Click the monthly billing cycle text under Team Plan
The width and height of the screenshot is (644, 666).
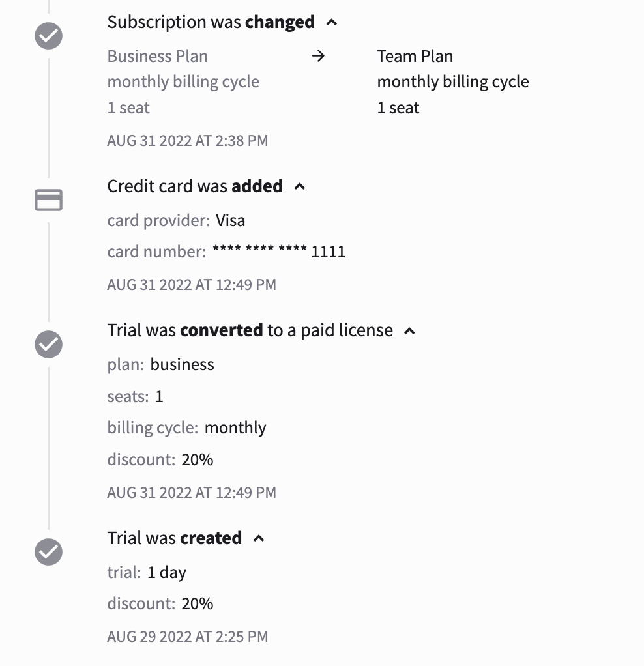click(453, 81)
